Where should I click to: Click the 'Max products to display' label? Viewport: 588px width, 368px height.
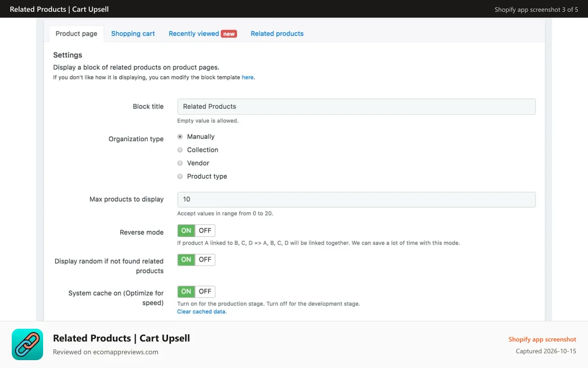(126, 199)
